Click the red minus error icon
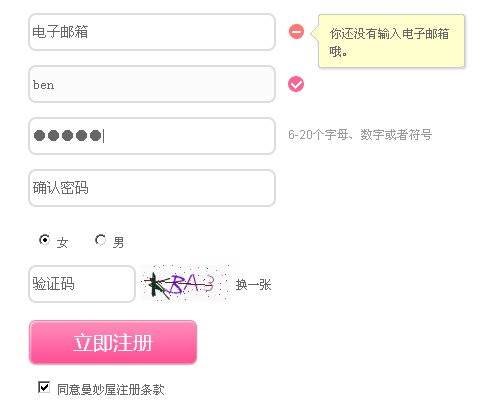 point(296,32)
